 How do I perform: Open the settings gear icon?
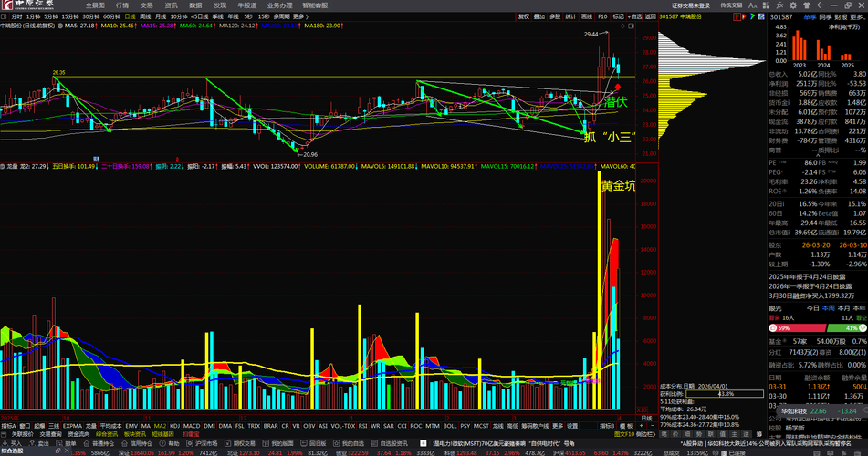[x=793, y=5]
